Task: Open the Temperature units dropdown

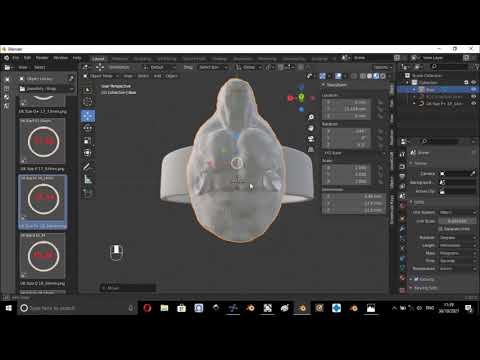Action: coord(457,268)
